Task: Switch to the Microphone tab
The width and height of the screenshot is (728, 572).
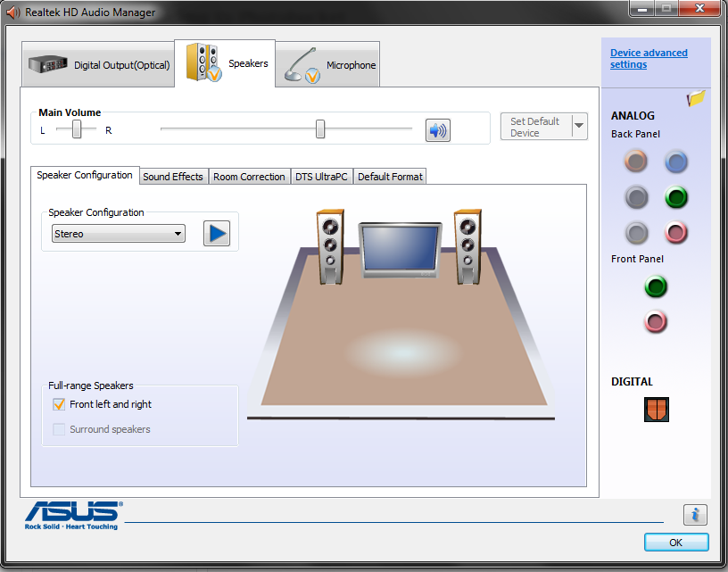Action: pos(327,65)
